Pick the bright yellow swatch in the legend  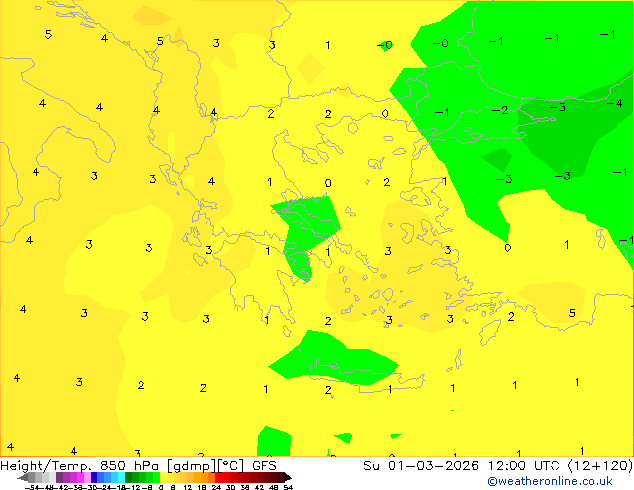(x=163, y=477)
